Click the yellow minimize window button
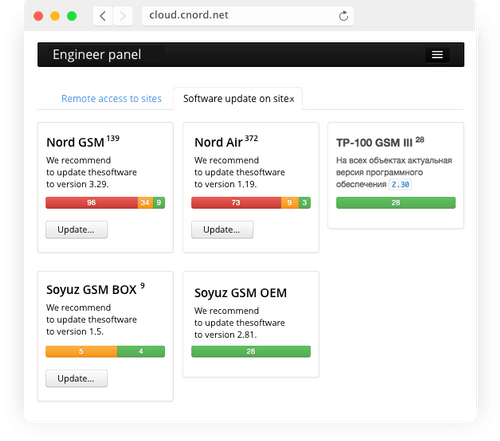Image resolution: width=500 pixels, height=441 pixels. 55,16
